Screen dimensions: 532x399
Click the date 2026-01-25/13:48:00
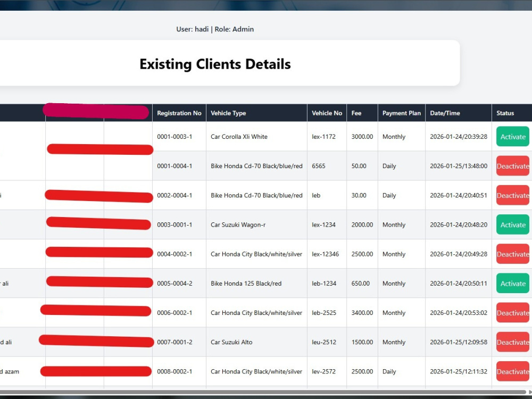[x=459, y=166]
